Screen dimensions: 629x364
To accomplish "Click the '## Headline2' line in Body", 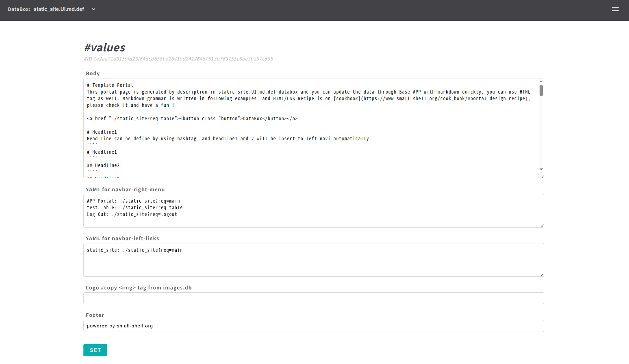I will point(103,166).
